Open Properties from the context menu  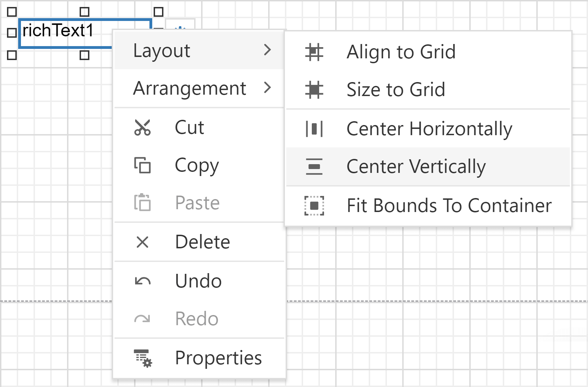point(218,358)
